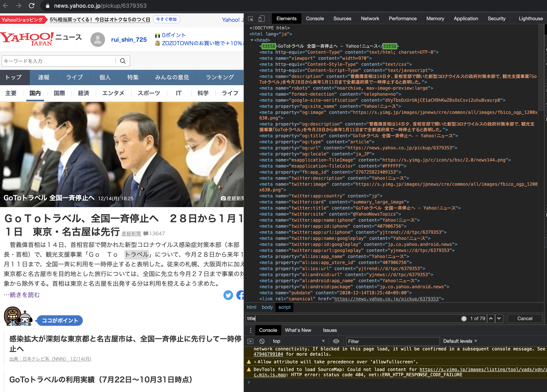Image resolution: width=547 pixels, height=392 pixels.
Task: Toggle the device toolbar
Action: tap(261, 19)
